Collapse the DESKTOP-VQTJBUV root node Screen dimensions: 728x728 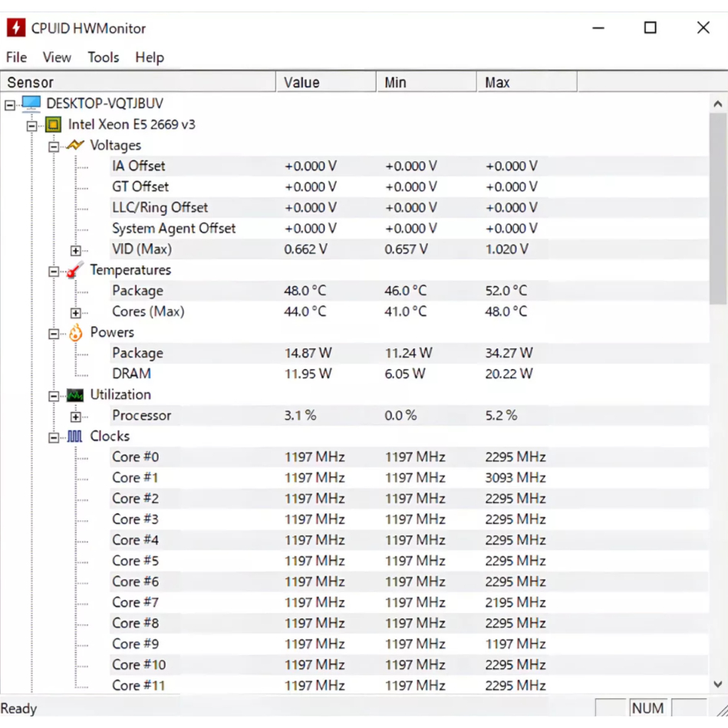(x=10, y=105)
